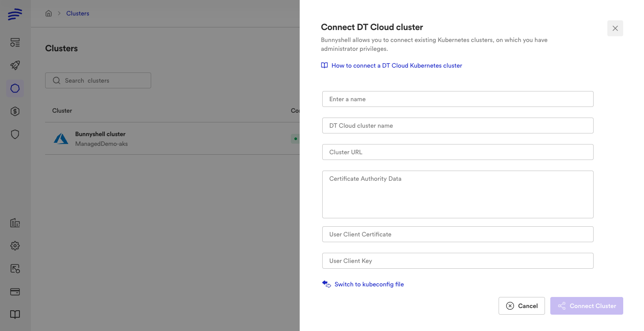Viewport: 644px width, 331px height.
Task: Open How to connect a DT Cloud guide
Action: [x=397, y=65]
